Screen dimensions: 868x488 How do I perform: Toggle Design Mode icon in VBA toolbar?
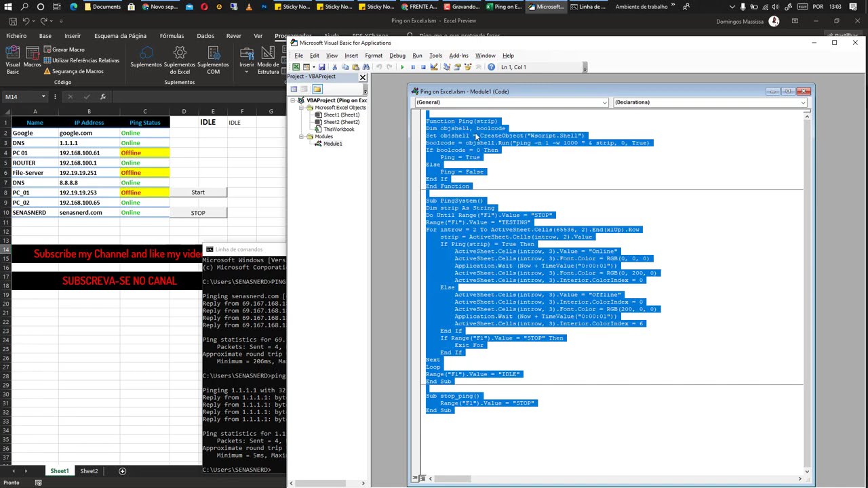[434, 67]
